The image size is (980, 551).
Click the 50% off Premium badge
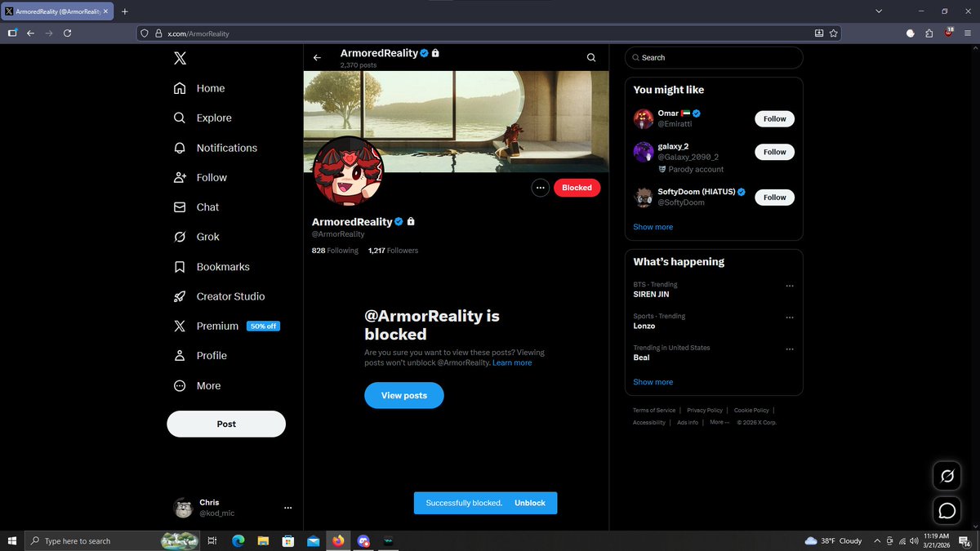264,326
